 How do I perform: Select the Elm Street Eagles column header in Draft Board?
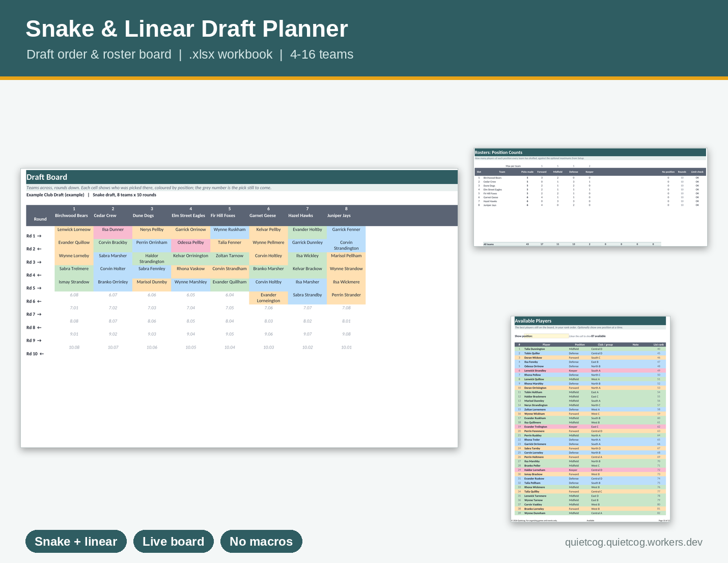point(191,216)
